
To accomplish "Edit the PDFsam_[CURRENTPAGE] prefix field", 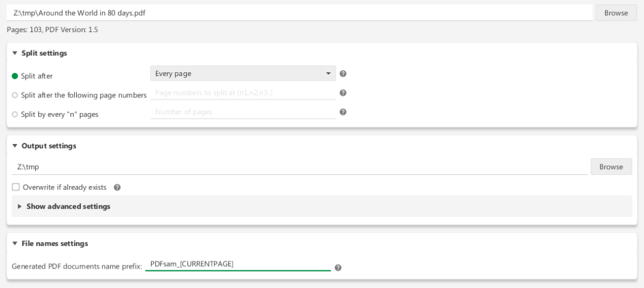I will coord(238,264).
